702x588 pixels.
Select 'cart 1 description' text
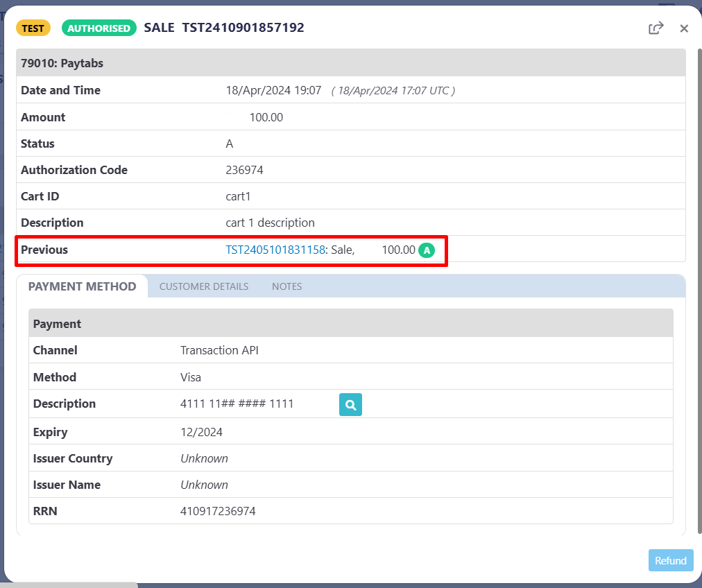(x=270, y=223)
